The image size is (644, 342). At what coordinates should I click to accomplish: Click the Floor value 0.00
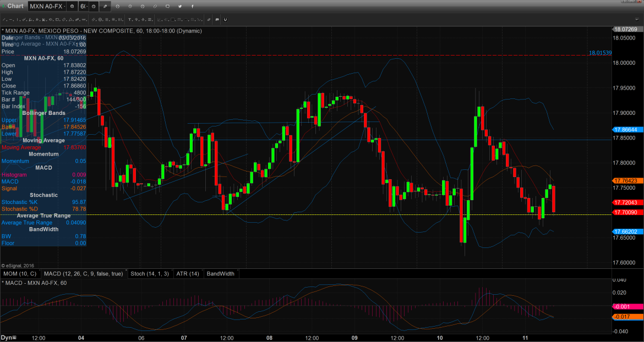pyautogui.click(x=80, y=243)
